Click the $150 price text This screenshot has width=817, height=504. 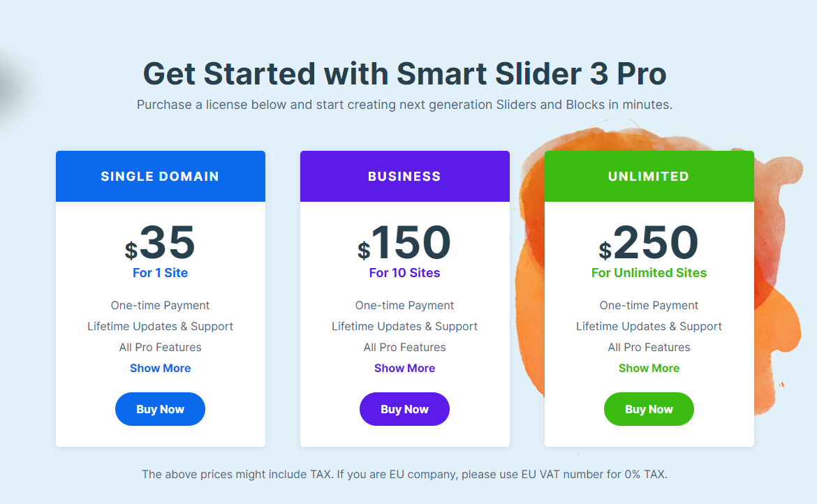(404, 242)
